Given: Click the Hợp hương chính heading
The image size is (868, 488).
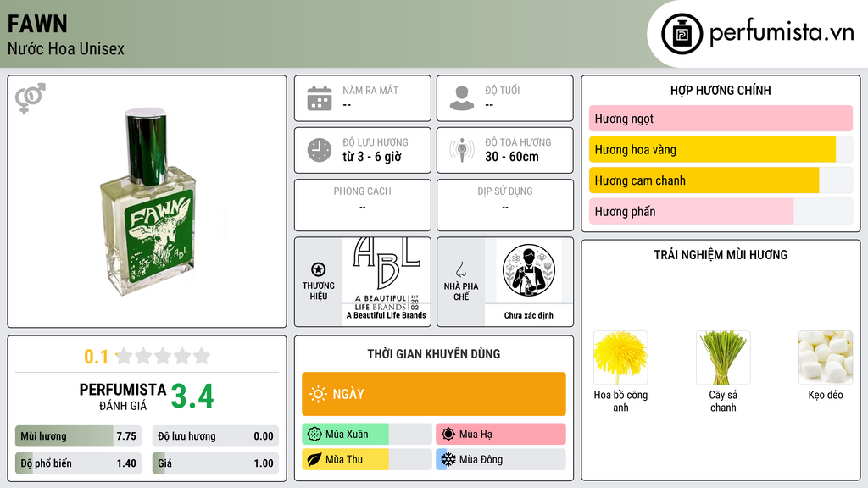Looking at the screenshot, I should (721, 90).
